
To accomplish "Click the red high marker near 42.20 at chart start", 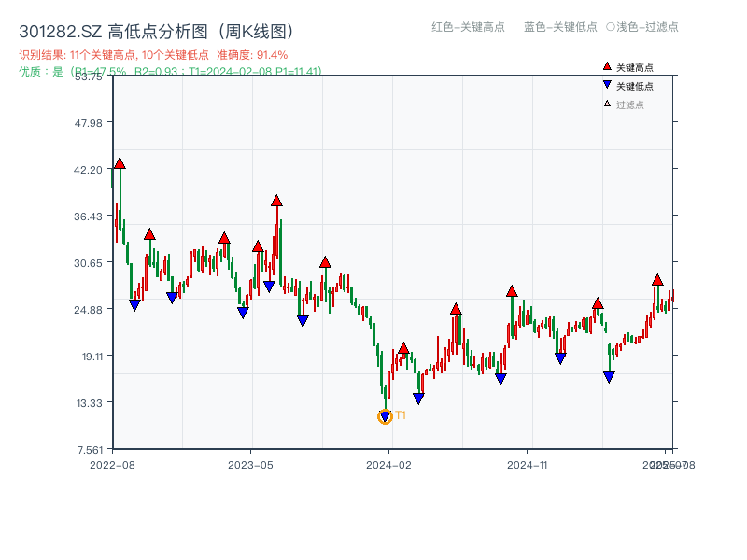I will (120, 163).
